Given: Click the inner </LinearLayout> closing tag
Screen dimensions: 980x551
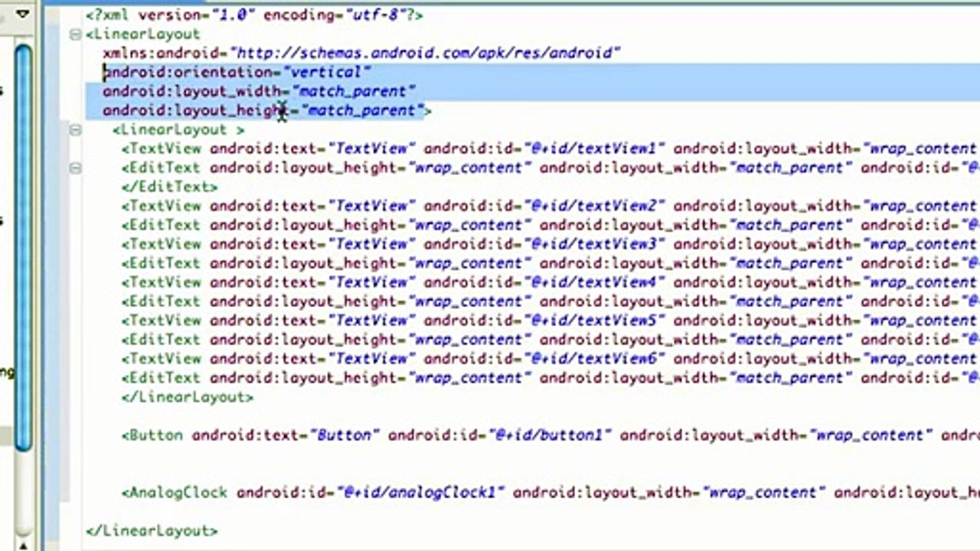Looking at the screenshot, I should coord(188,397).
